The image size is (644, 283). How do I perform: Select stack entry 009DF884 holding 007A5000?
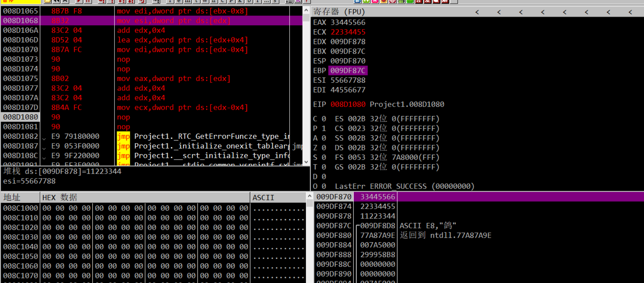click(x=480, y=245)
